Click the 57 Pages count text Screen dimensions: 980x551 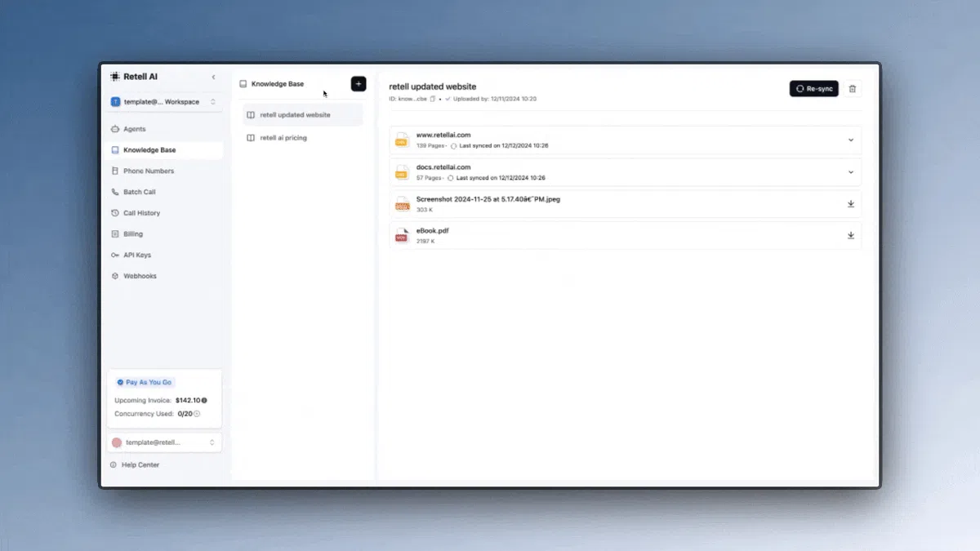click(428, 177)
